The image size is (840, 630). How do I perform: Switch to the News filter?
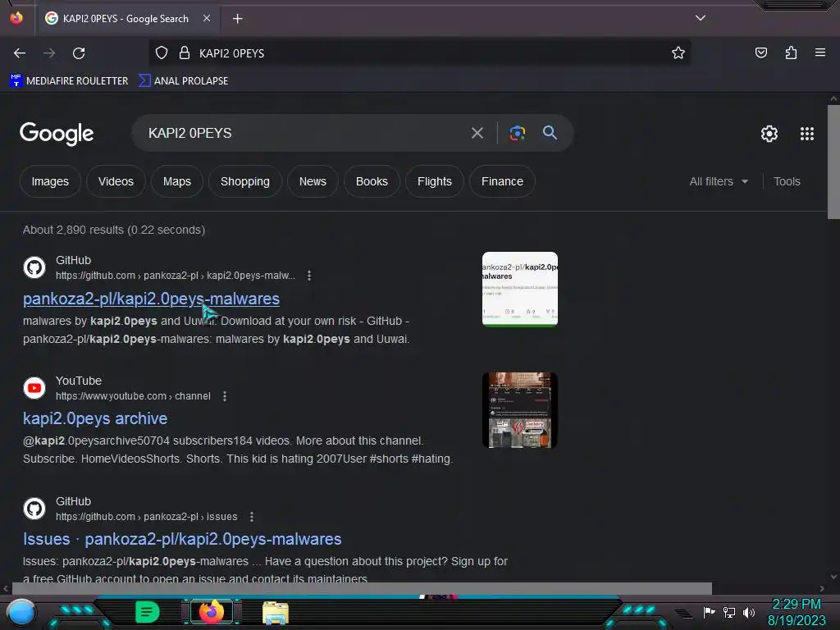tap(313, 181)
